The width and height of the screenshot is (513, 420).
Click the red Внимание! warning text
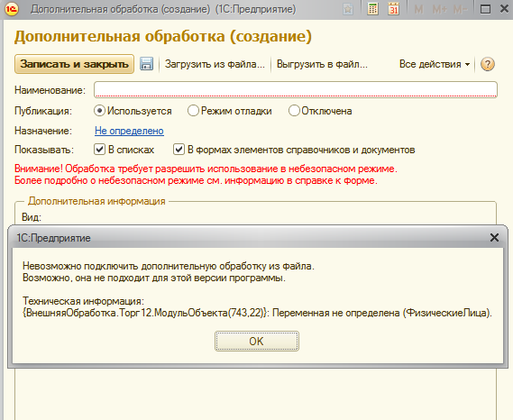[x=206, y=174]
